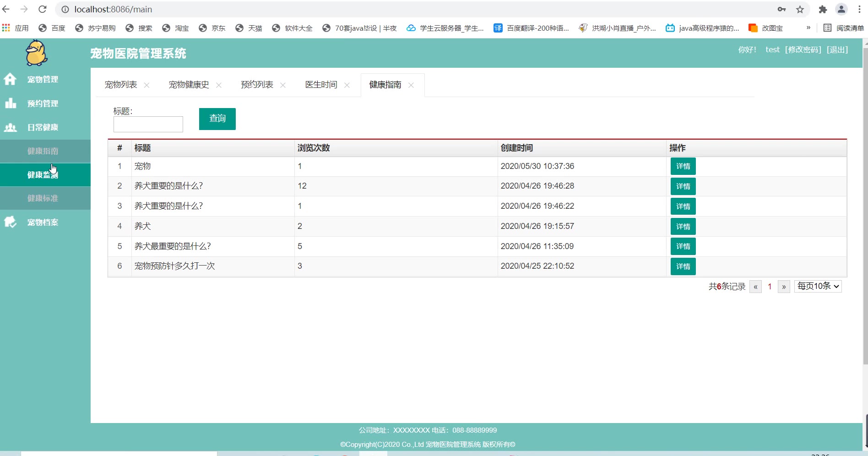868x456 pixels.
Task: Bookmark this page with star icon
Action: pyautogui.click(x=800, y=9)
